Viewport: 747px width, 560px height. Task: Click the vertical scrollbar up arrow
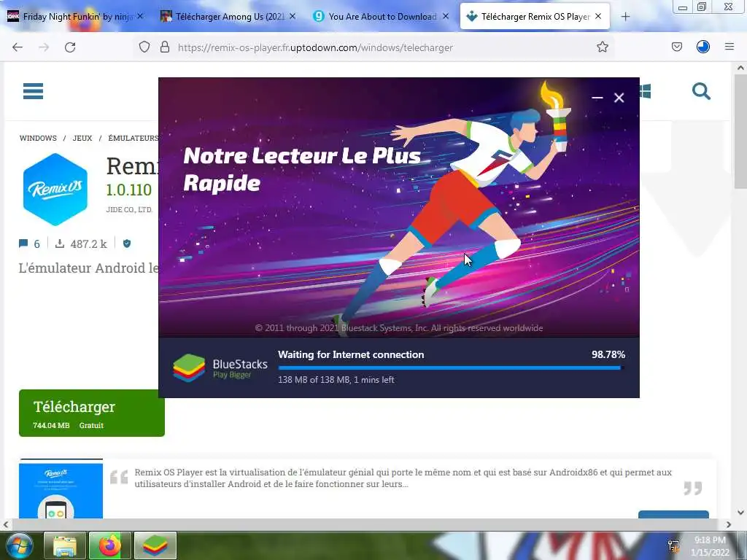[x=740, y=68]
